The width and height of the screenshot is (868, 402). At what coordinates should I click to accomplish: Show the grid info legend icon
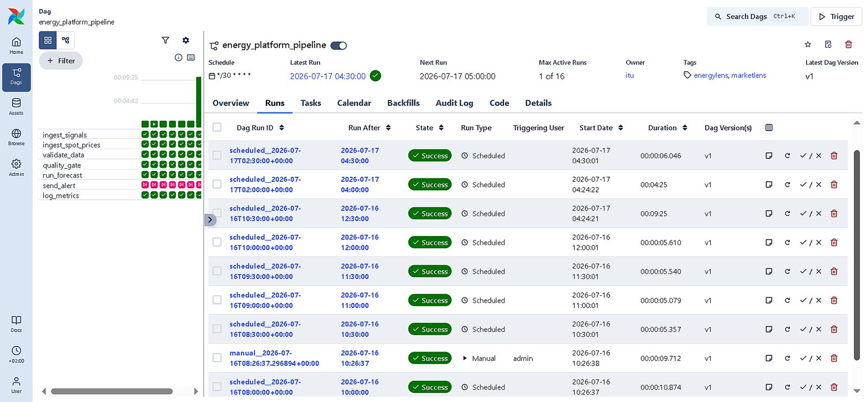point(178,58)
